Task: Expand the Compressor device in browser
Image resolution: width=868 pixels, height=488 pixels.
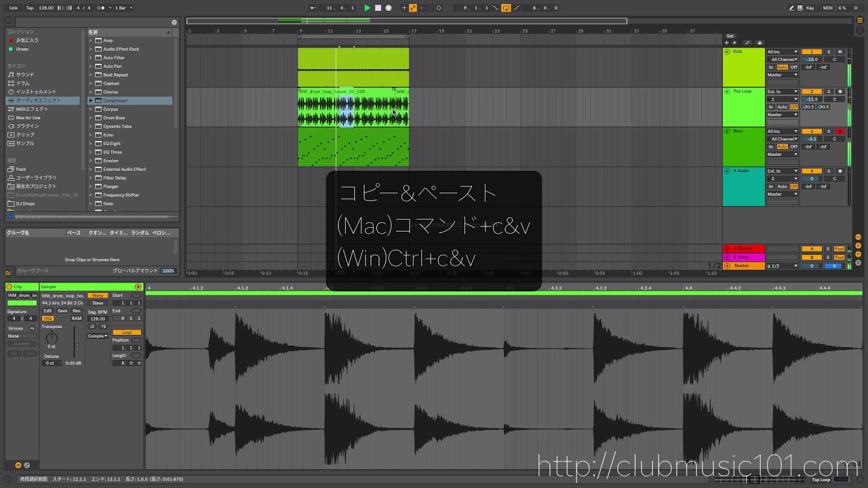Action: 91,100
